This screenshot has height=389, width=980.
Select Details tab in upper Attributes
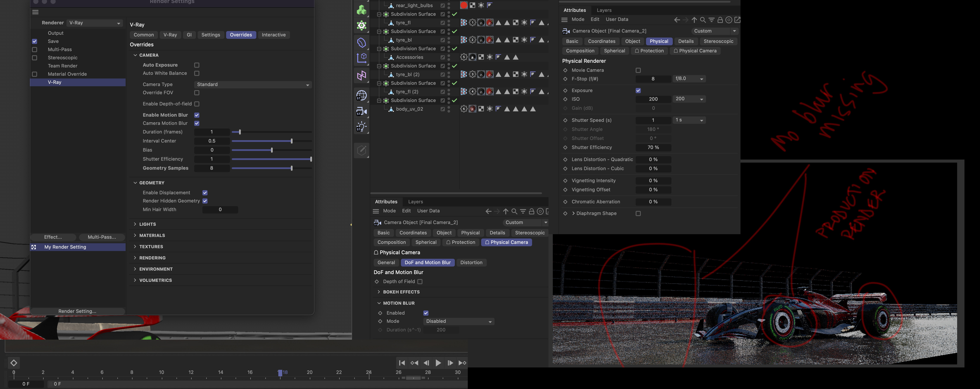[685, 41]
